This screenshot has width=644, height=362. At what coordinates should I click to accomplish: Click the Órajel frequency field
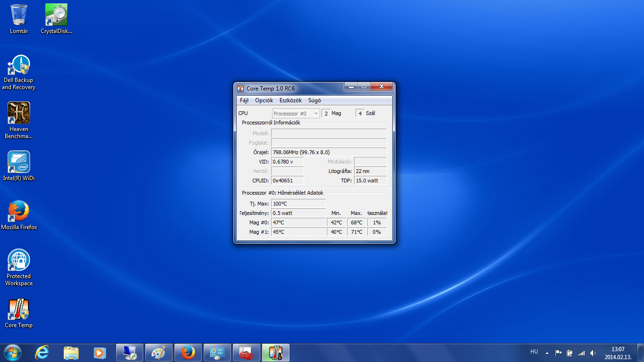[x=329, y=152]
